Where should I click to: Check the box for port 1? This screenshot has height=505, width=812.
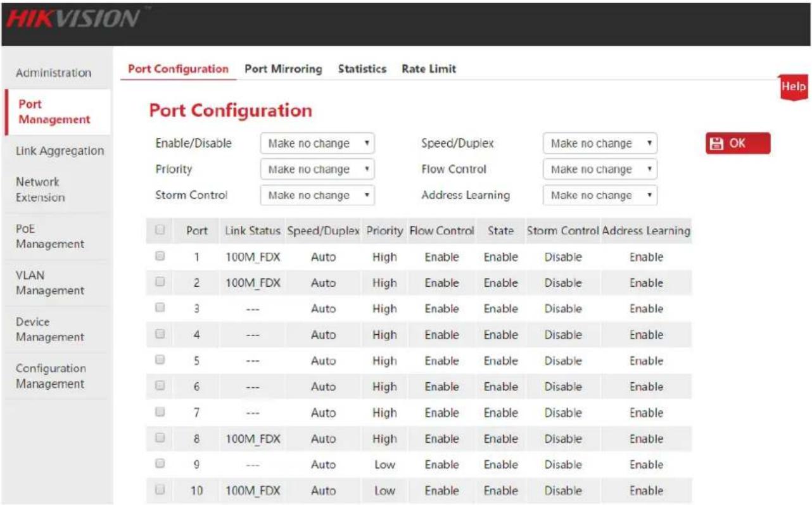[160, 257]
